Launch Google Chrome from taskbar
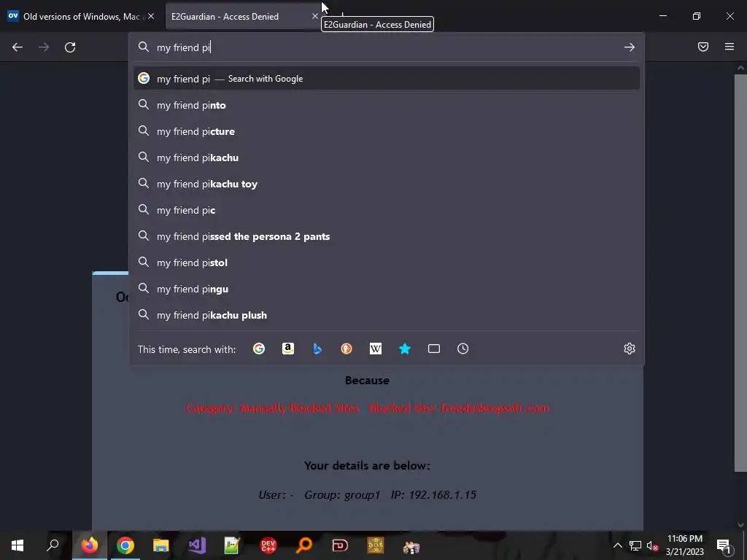The width and height of the screenshot is (747, 560). [x=125, y=545]
